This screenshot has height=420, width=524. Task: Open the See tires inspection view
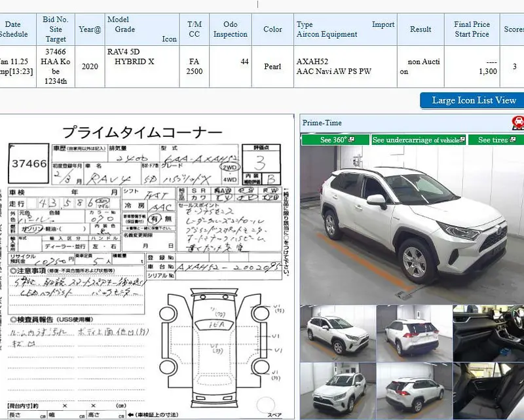[495, 139]
